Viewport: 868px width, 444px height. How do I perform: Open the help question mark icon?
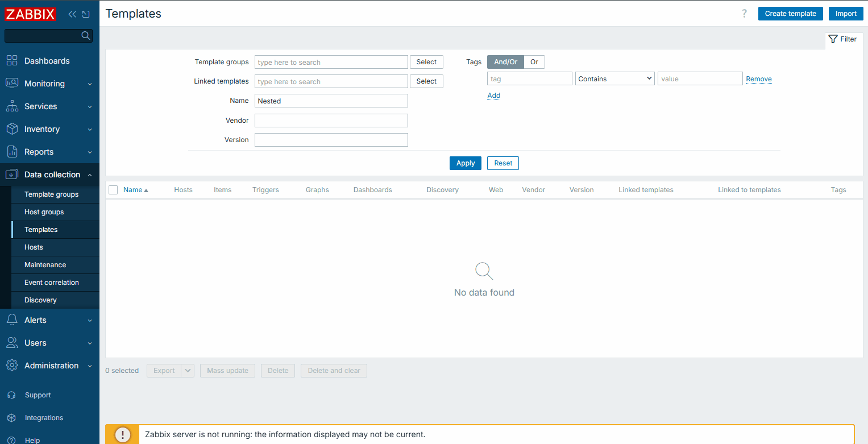[744, 14]
